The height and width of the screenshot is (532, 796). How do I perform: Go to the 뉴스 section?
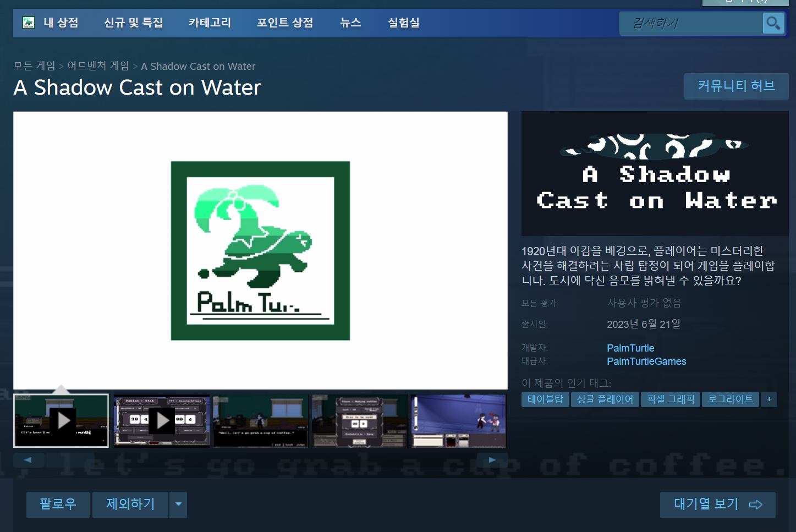[350, 23]
